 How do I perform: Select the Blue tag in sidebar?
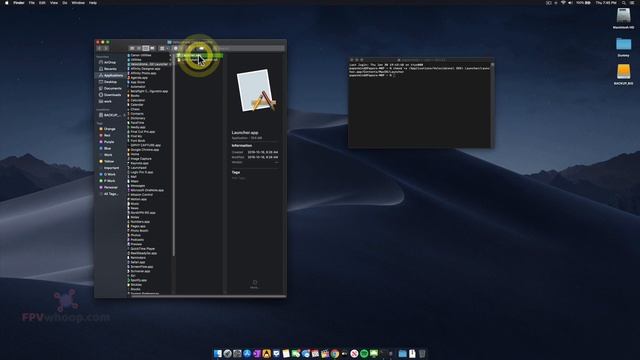[x=107, y=149]
